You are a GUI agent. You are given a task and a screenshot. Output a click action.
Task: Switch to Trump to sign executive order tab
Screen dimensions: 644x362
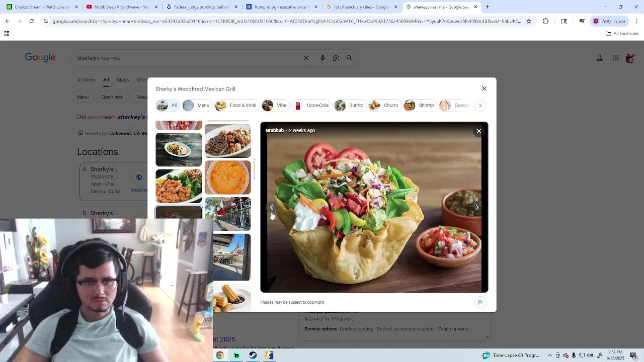(x=281, y=7)
